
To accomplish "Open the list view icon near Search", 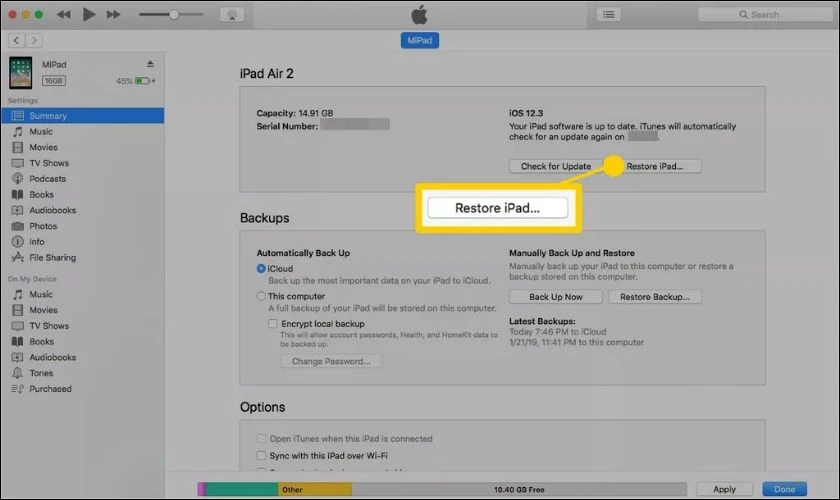I will point(609,14).
